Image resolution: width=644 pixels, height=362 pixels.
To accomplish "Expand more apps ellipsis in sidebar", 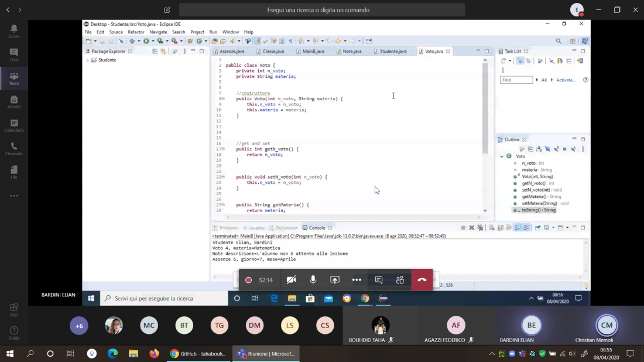I will (x=14, y=196).
